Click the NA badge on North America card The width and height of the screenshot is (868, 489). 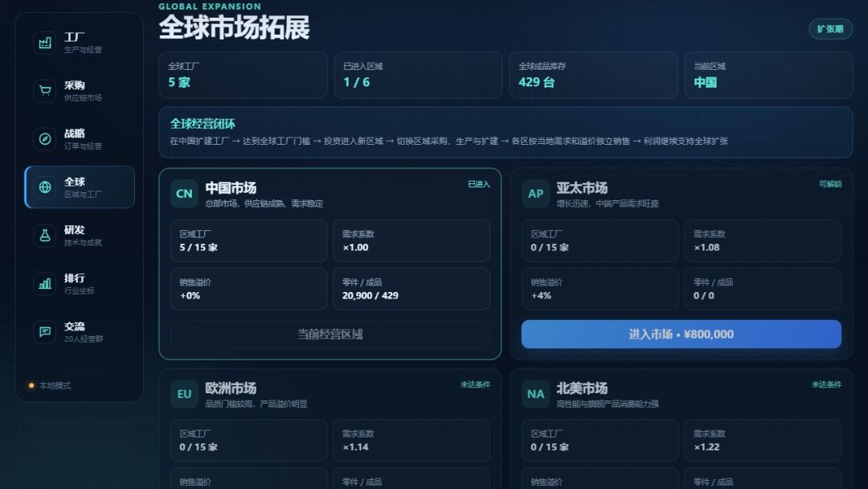click(x=535, y=394)
